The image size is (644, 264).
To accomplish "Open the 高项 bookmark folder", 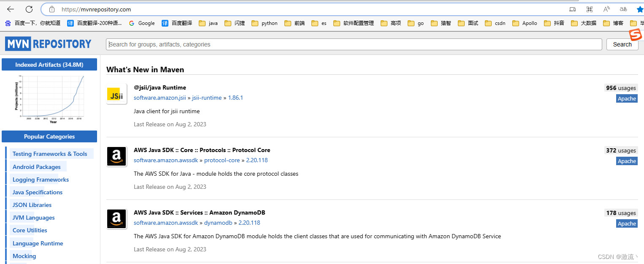I will 391,23.
